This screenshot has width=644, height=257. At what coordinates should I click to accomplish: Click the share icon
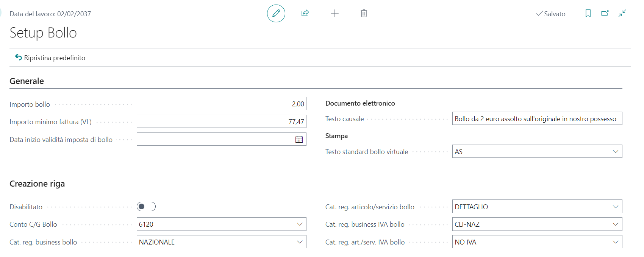[305, 14]
